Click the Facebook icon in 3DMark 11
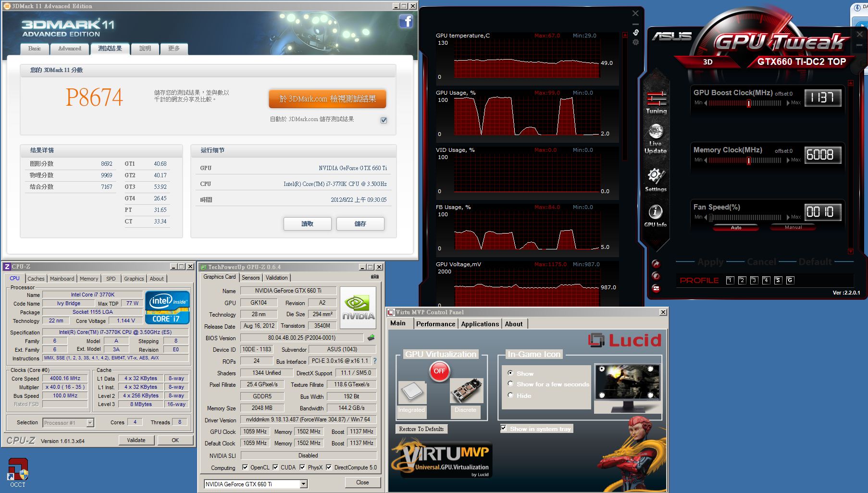Viewport: 868px width, 493px height. click(406, 21)
